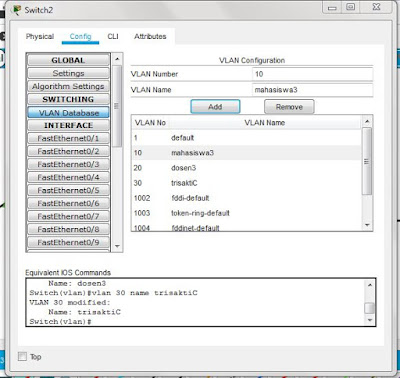The height and width of the screenshot is (378, 400).
Task: Open the Attributes tab
Action: tap(150, 37)
